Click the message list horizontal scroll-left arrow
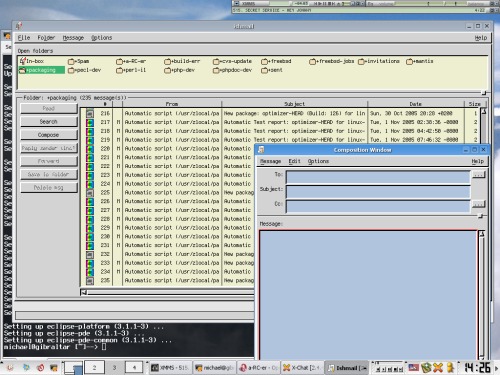This screenshot has width=500, height=375. coord(84,292)
